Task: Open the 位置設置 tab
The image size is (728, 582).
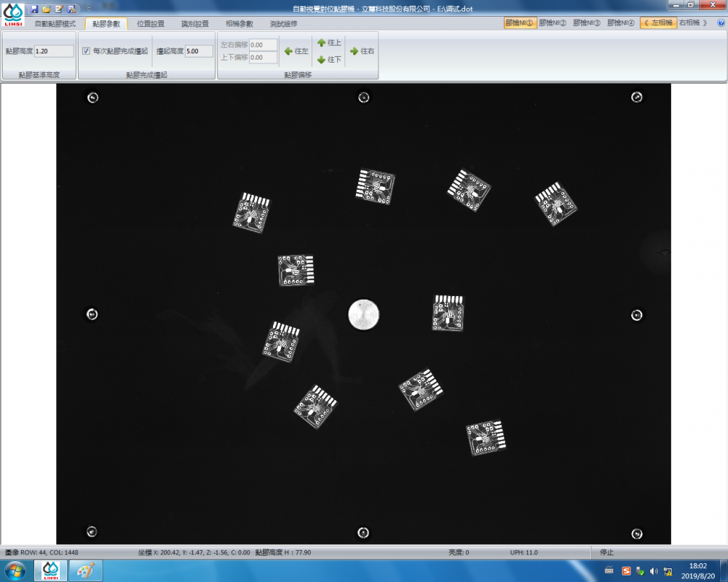Action: [151, 23]
